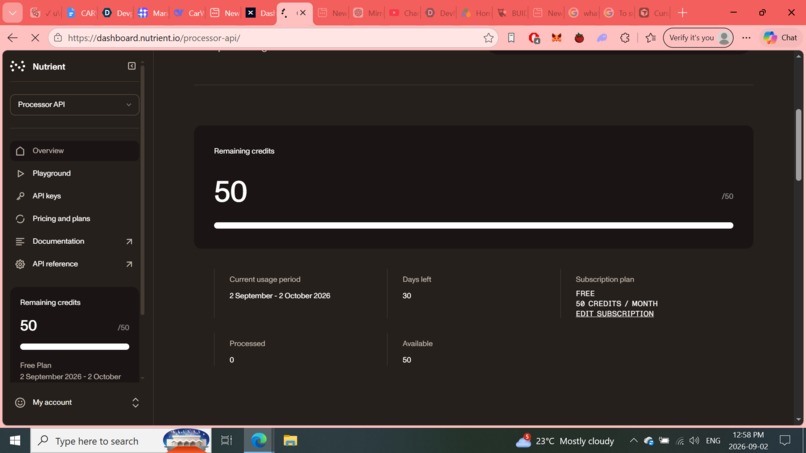The image size is (806, 453).
Task: Click the volume speaker icon
Action: pyautogui.click(x=694, y=441)
